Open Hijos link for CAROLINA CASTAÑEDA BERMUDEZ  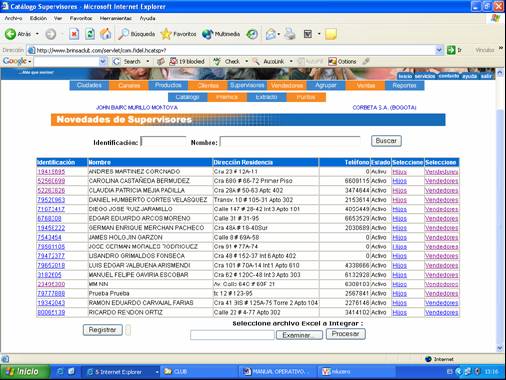(399, 181)
